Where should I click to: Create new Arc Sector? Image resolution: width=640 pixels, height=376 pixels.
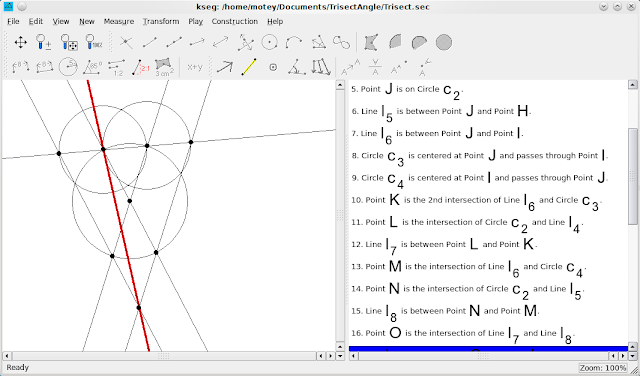coord(395,42)
